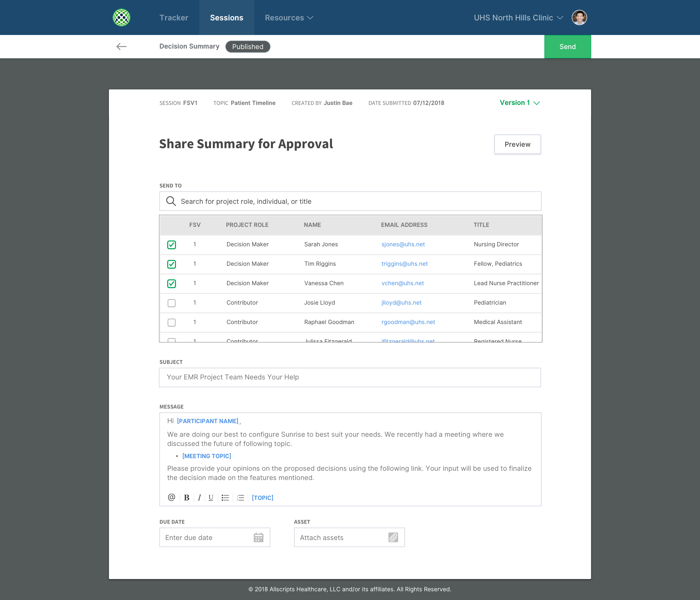700x600 pixels.
Task: Open the Tracker tab
Action: (174, 17)
